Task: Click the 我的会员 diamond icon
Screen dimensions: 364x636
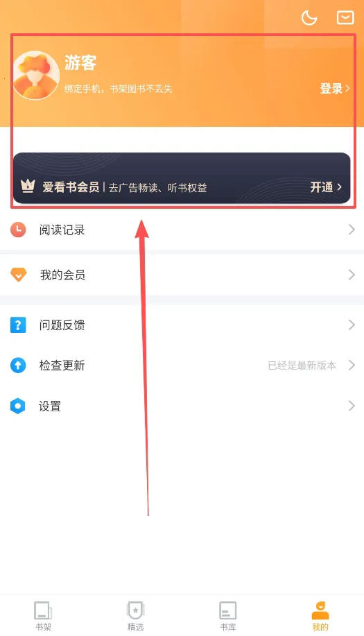Action: [18, 275]
